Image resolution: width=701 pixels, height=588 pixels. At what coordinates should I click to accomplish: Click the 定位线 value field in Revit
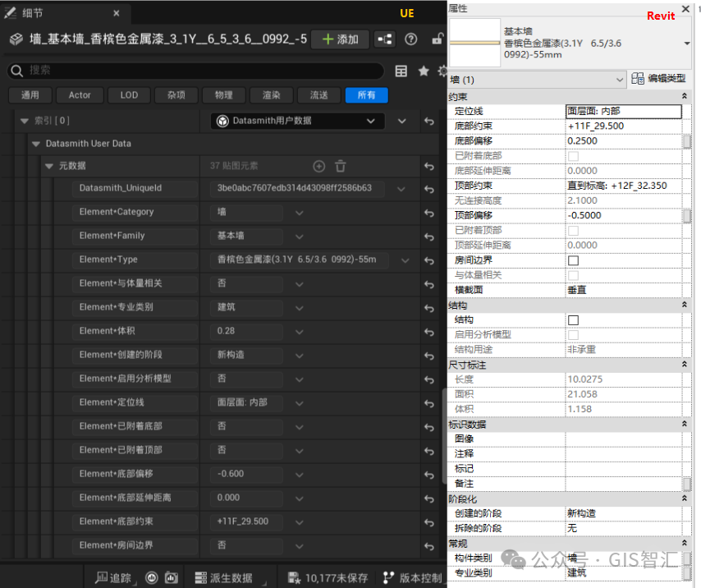(623, 112)
